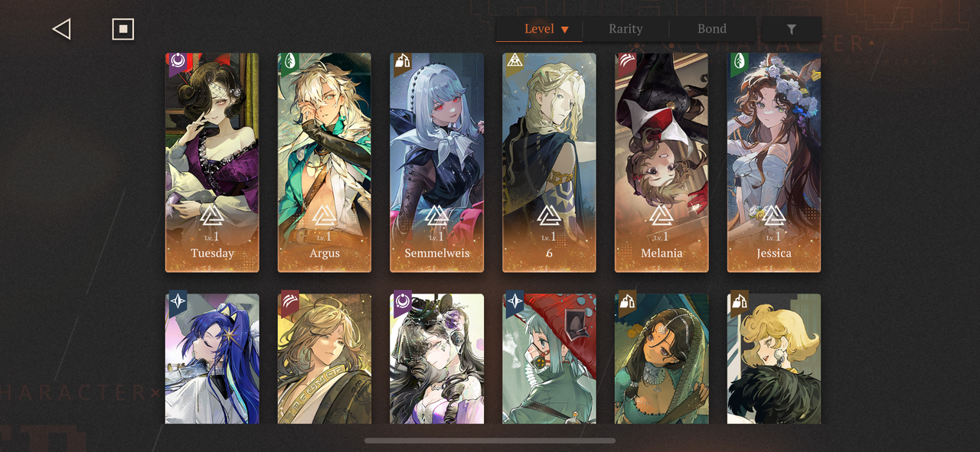Image resolution: width=980 pixels, height=452 pixels.
Task: Choose the Jessica character card
Action: [774, 162]
